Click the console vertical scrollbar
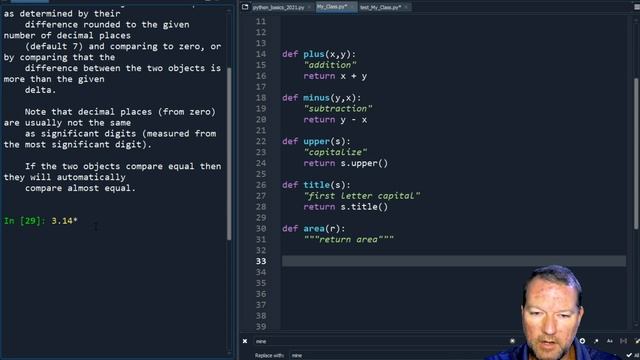The width and height of the screenshot is (640, 360). pyautogui.click(x=229, y=153)
